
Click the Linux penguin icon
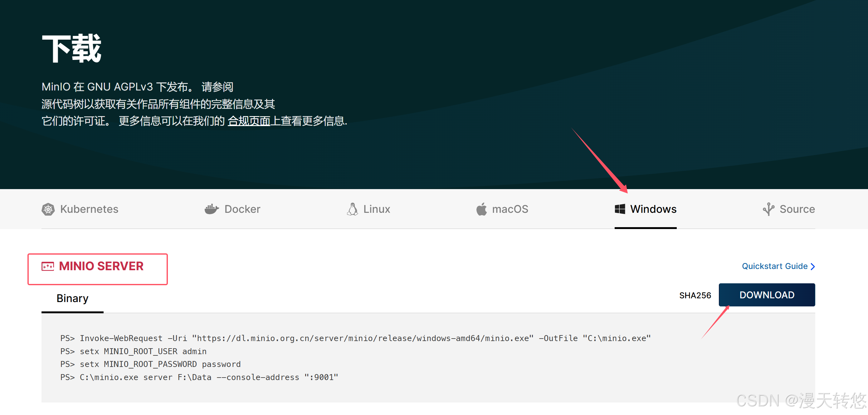pyautogui.click(x=353, y=209)
